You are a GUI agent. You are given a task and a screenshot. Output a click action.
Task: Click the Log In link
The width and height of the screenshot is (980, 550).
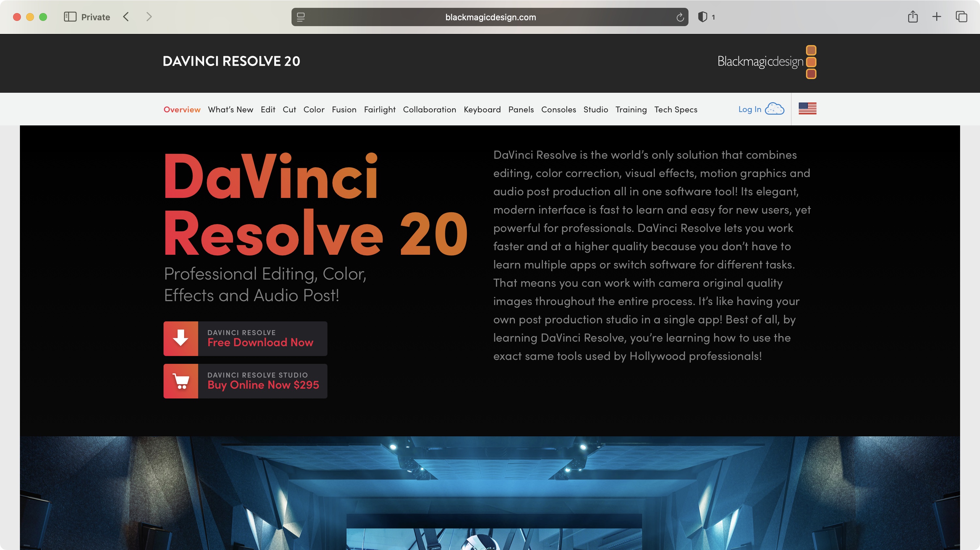pos(750,110)
